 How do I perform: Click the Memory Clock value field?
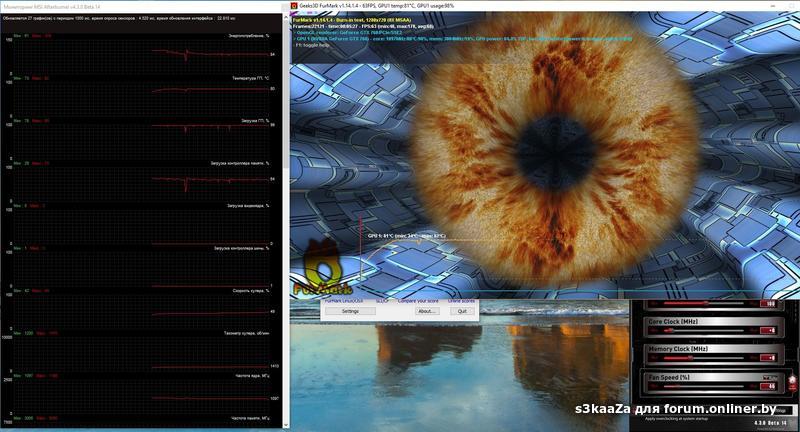768,358
